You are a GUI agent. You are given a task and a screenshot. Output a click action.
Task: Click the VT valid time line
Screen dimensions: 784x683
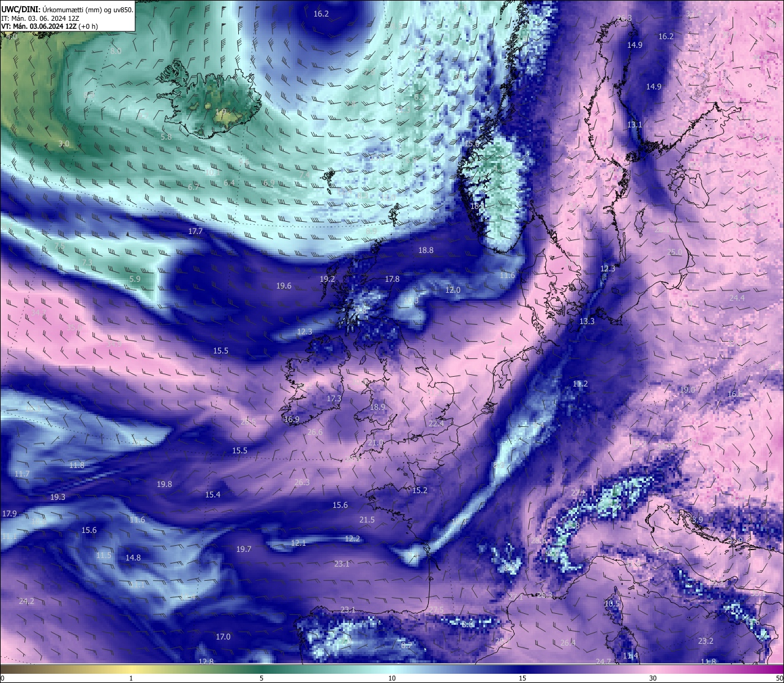(49, 26)
